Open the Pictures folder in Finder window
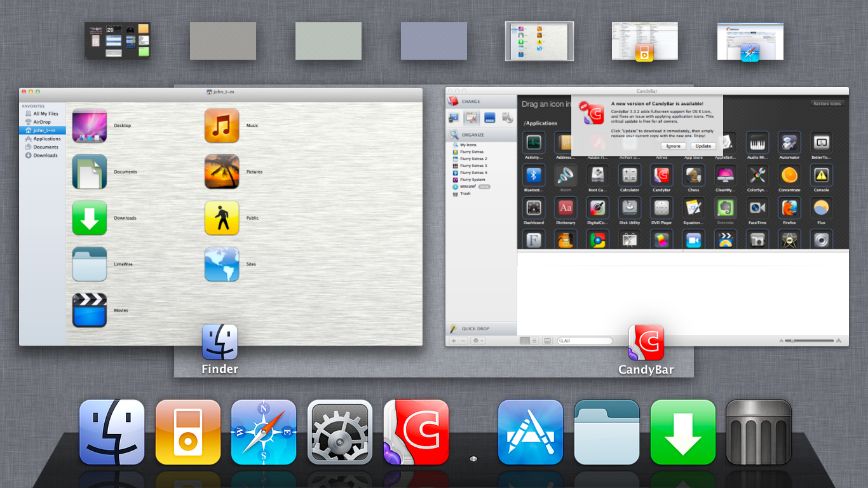The width and height of the screenshot is (868, 488). point(222,172)
